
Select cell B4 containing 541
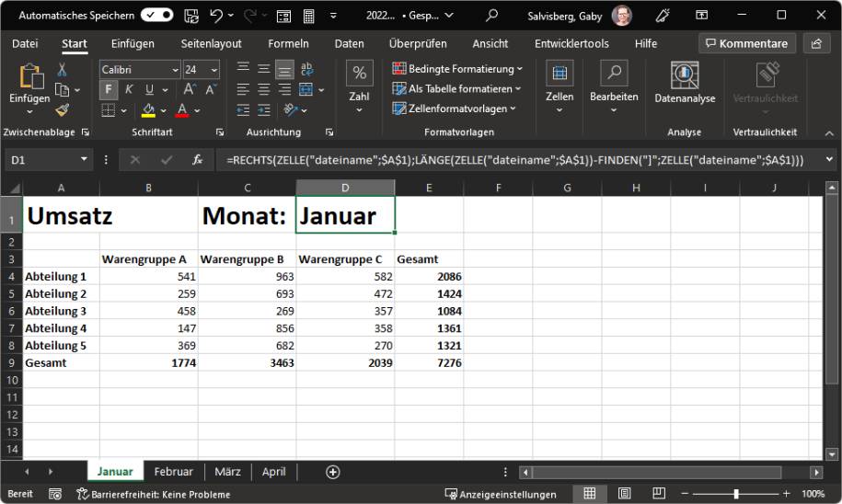148,276
